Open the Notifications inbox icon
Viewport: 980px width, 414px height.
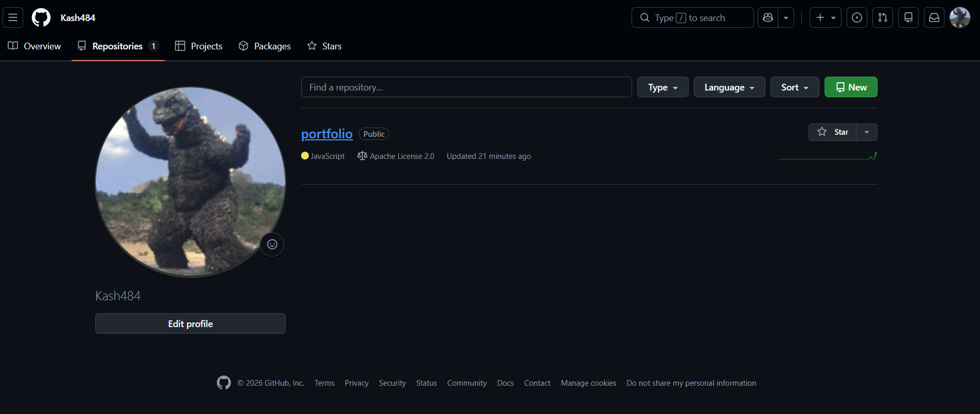point(934,17)
